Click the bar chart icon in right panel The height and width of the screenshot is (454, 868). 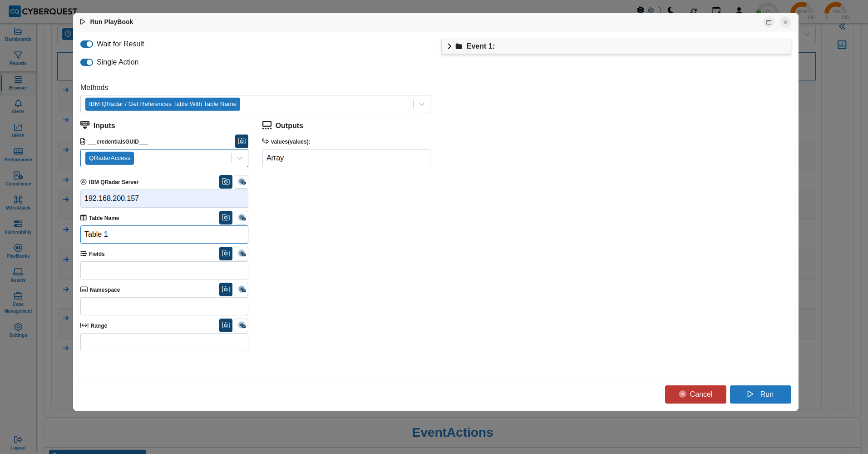[x=842, y=45]
